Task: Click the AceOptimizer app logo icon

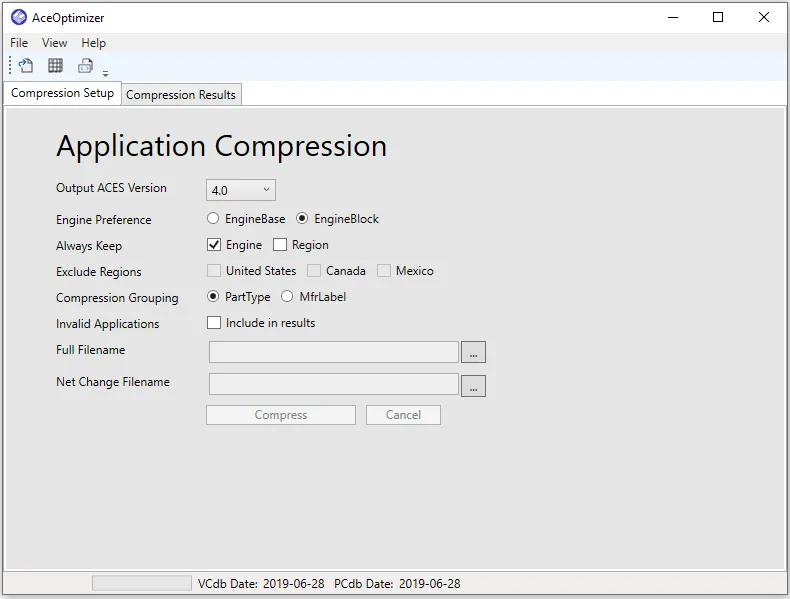Action: (19, 17)
